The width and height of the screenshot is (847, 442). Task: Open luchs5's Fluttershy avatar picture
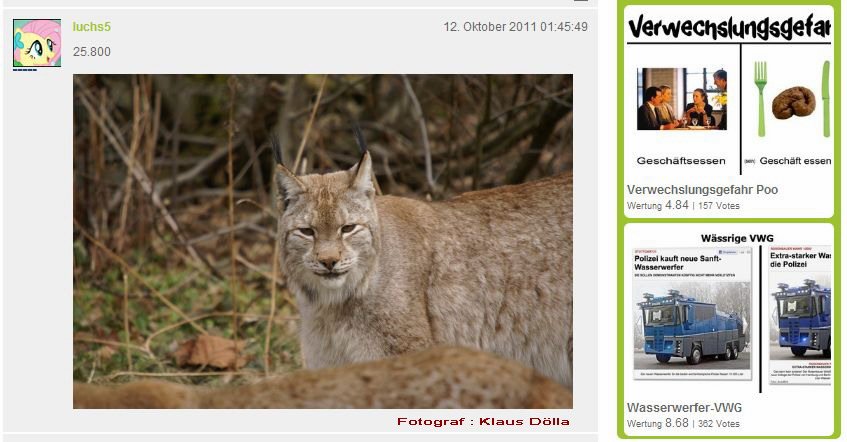coord(37,43)
